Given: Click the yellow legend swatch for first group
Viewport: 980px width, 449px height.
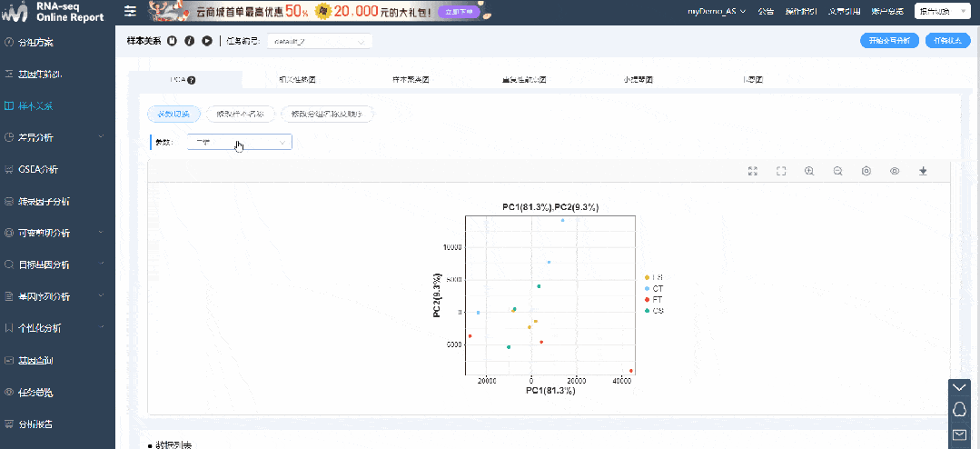Looking at the screenshot, I should coord(647,277).
